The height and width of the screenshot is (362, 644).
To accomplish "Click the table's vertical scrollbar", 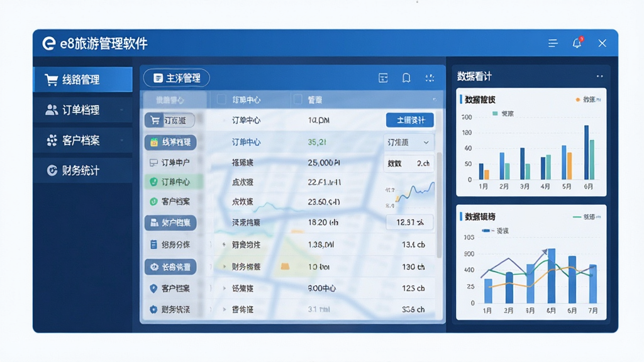I will (x=438, y=204).
